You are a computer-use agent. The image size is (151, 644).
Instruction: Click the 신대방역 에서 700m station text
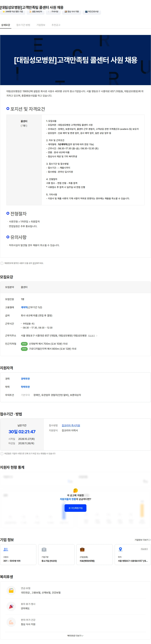click(x=48, y=344)
